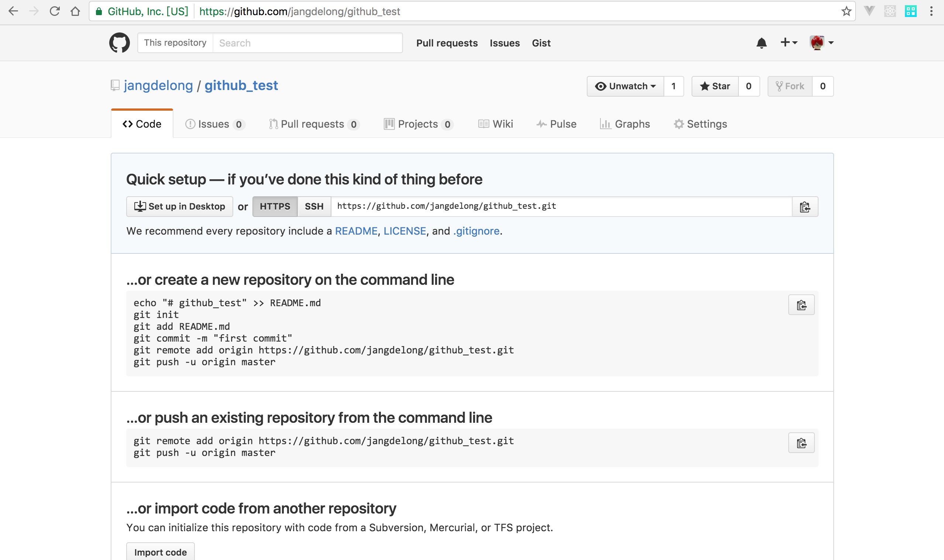The image size is (944, 560).
Task: Click the This repository search scope label
Action: coord(175,43)
